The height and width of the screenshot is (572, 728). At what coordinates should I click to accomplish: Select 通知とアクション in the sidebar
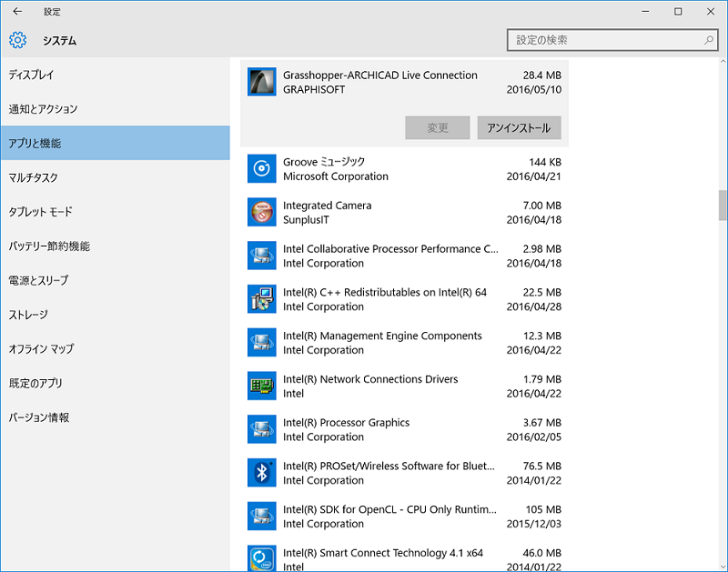click(44, 109)
